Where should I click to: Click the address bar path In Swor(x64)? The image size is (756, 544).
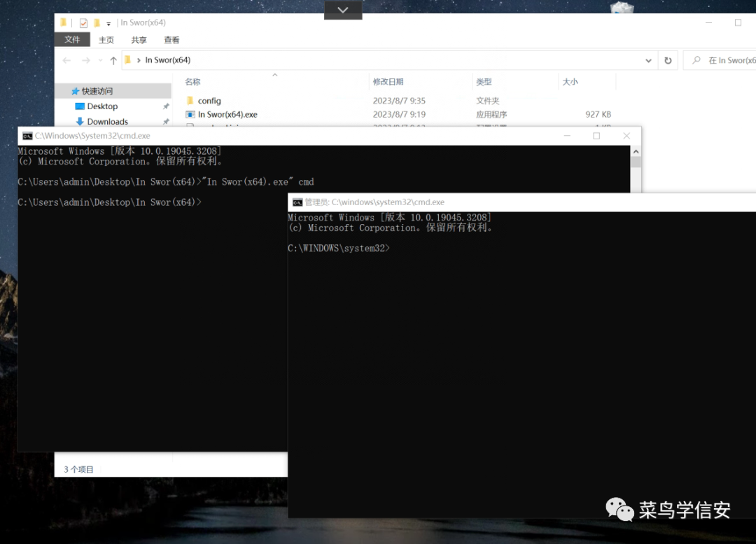tap(168, 60)
